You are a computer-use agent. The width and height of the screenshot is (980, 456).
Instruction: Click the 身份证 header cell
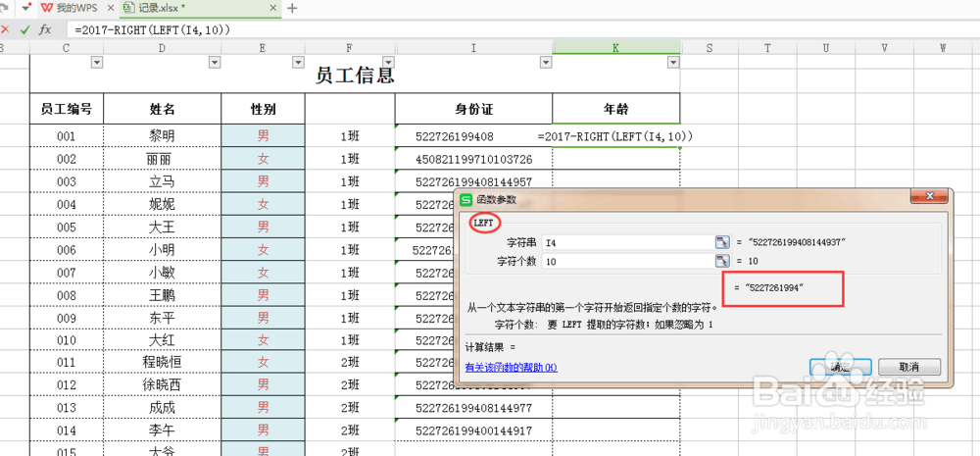pyautogui.click(x=473, y=109)
